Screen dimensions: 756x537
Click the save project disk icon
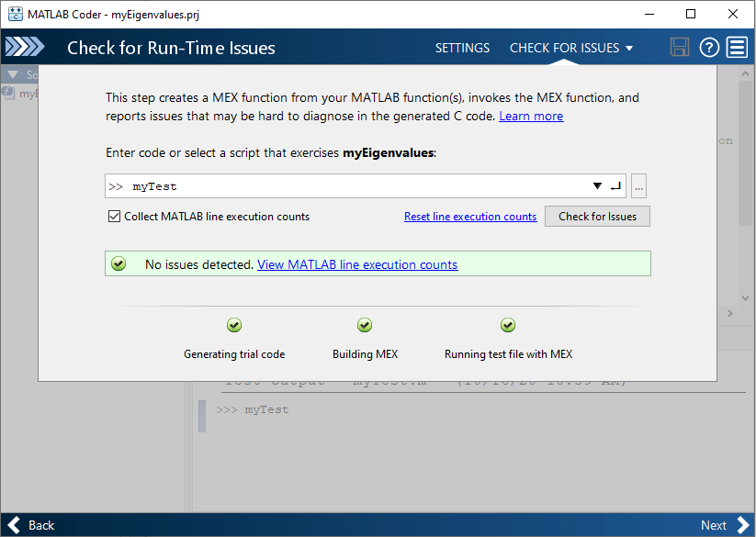[680, 47]
